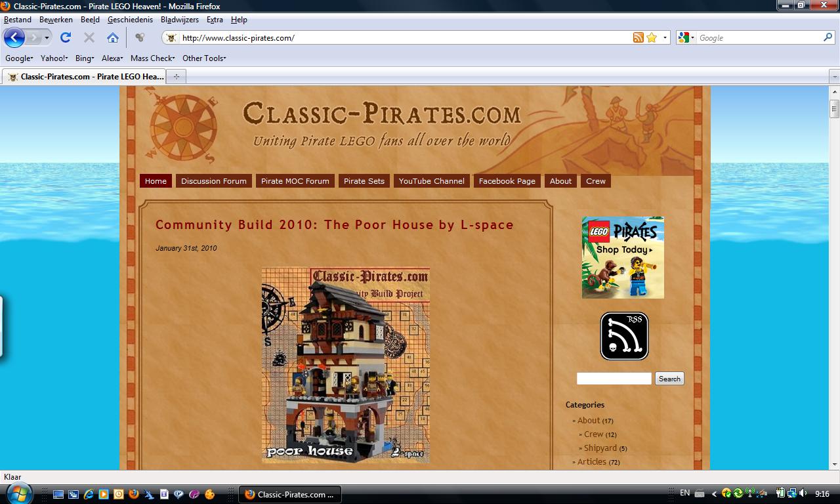The image size is (840, 504).
Task: Open the Facebook Page link
Action: 507,181
